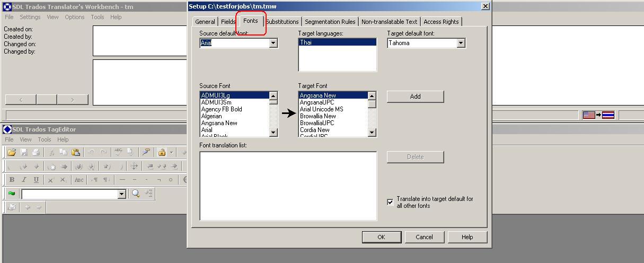Image resolution: width=644 pixels, height=263 pixels.
Task: Click the left-to-right paragraph mark icon
Action: (94, 180)
